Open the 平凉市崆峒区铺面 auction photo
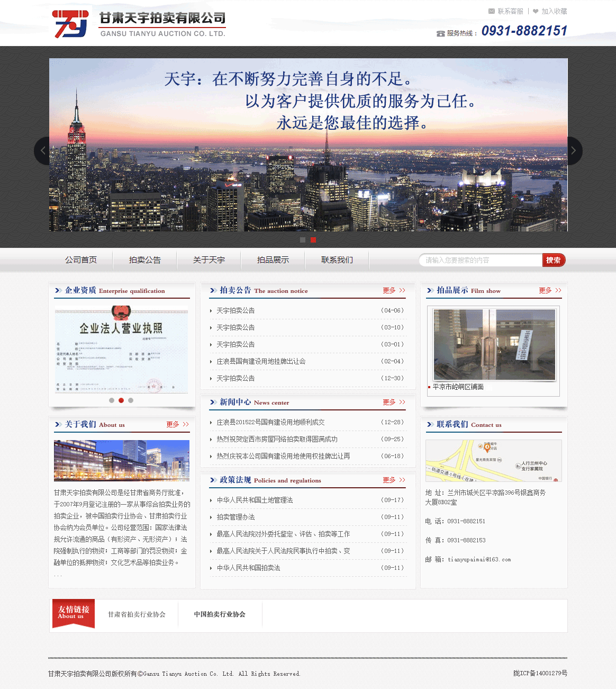This screenshot has height=689, width=616. point(494,345)
